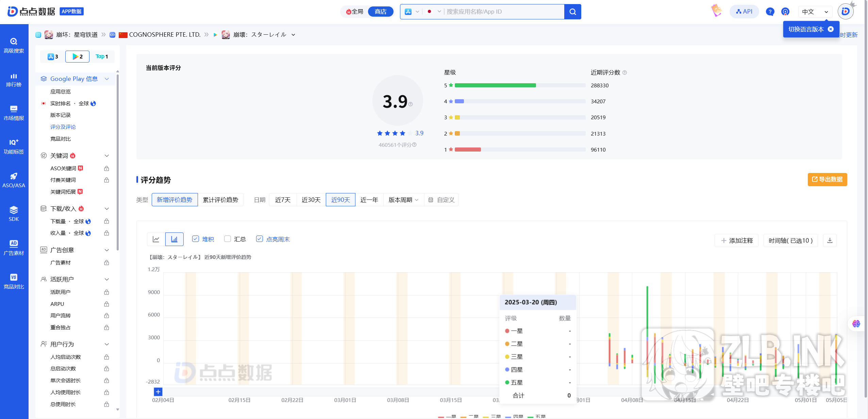Open Market Intelligence (市场情报) sidebar icon

click(14, 113)
